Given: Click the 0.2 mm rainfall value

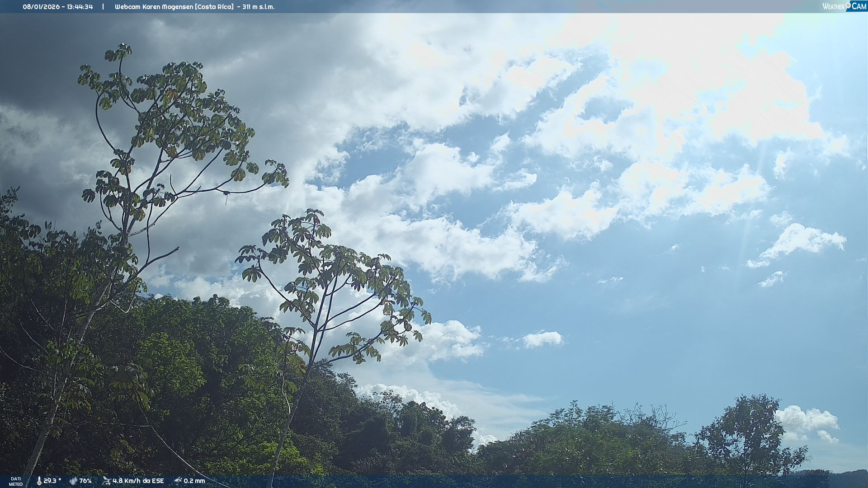Looking at the screenshot, I should tap(194, 481).
